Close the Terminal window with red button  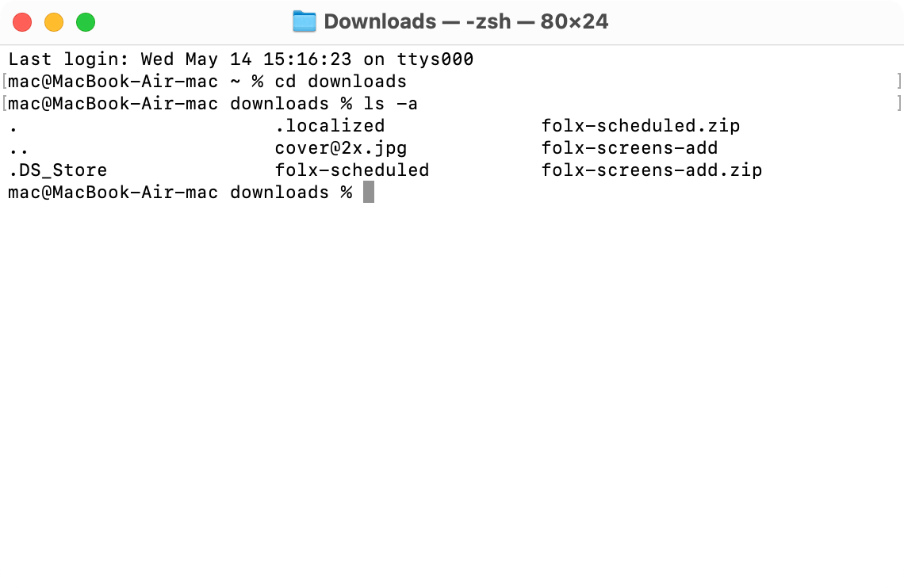tap(22, 22)
